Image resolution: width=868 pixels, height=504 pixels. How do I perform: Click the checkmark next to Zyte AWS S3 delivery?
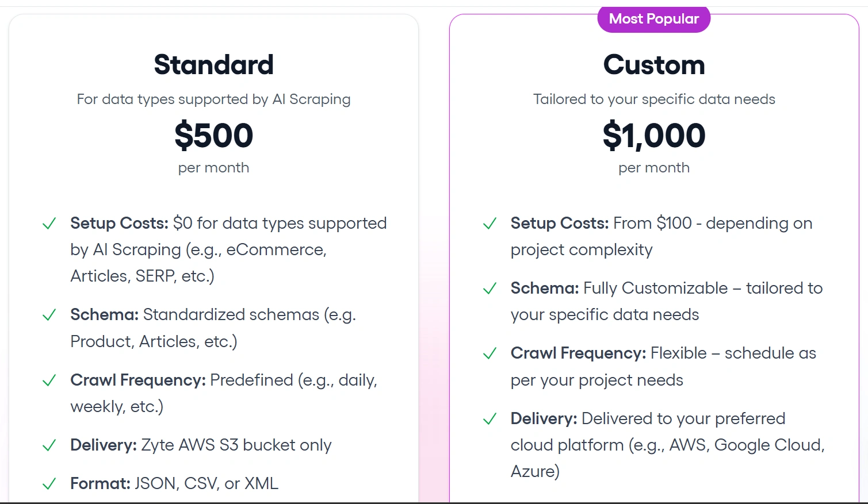click(x=49, y=445)
